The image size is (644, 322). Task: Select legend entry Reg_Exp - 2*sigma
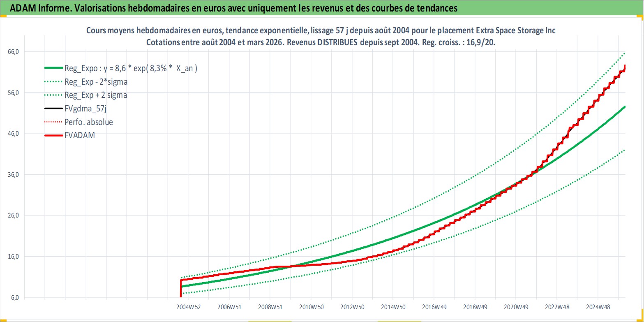(96, 82)
